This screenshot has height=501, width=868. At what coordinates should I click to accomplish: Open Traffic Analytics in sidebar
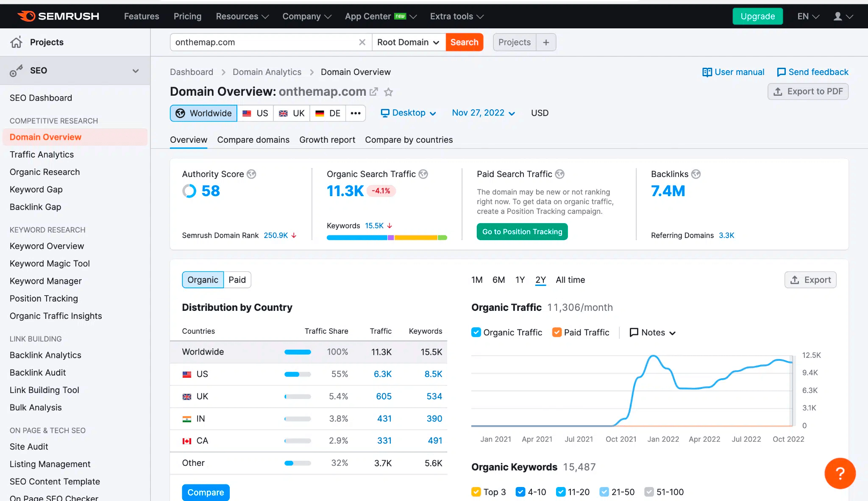pyautogui.click(x=42, y=155)
